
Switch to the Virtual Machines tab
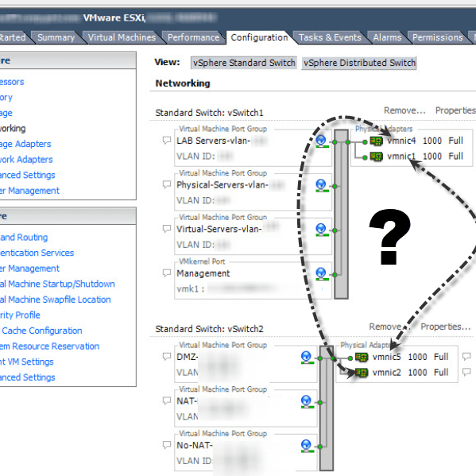[122, 37]
